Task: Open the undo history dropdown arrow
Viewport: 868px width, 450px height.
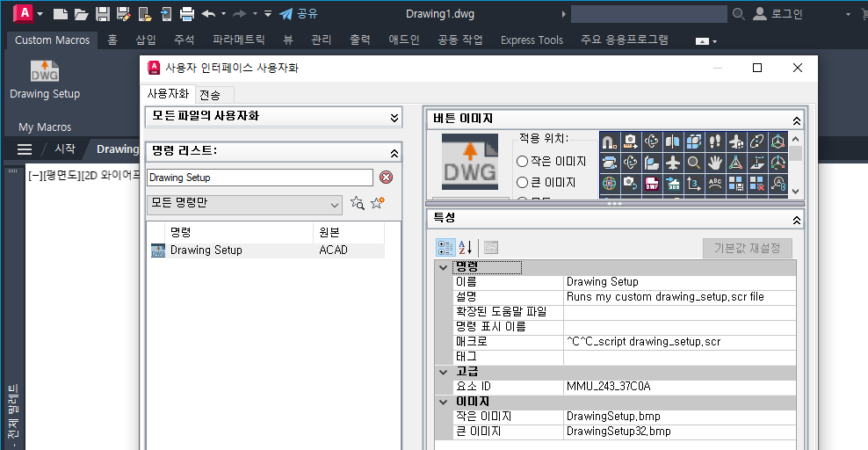Action: coord(224,14)
